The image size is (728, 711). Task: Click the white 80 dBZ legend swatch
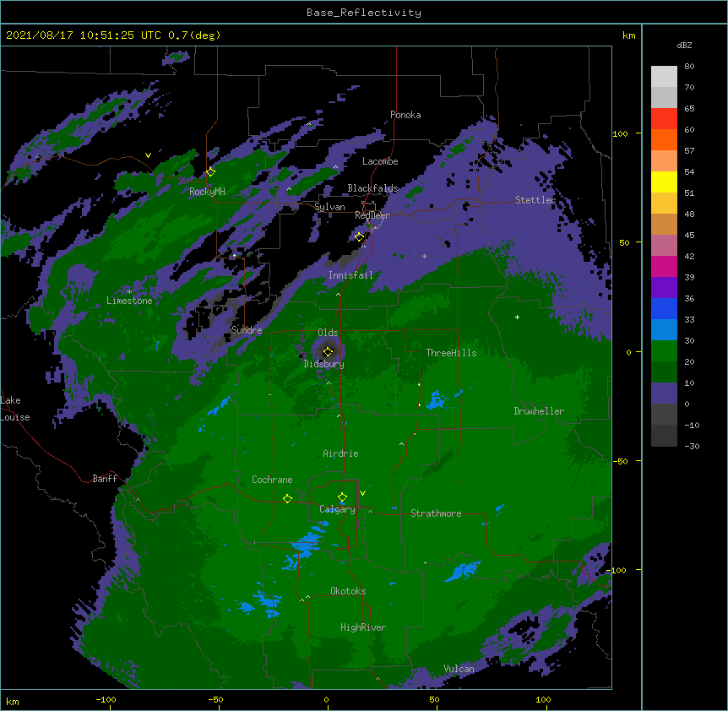click(664, 77)
